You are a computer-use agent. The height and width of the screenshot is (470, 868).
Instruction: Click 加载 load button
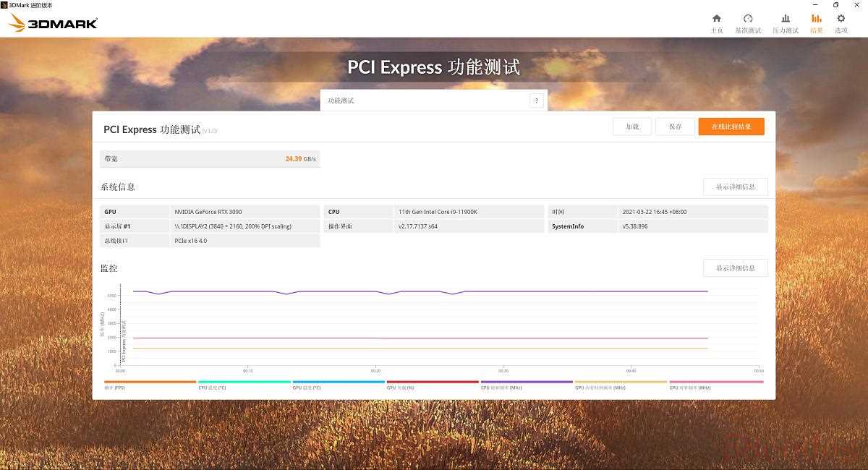click(x=632, y=127)
